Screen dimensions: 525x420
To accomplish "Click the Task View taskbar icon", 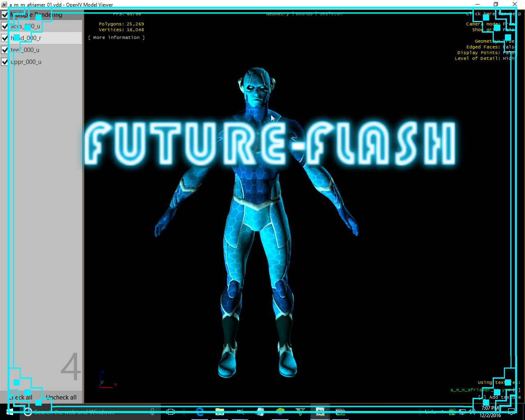I will [x=171, y=412].
